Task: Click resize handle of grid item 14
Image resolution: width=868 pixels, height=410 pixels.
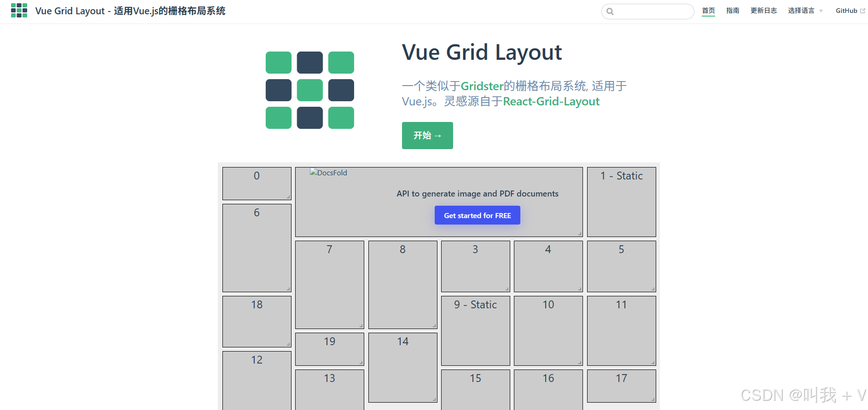Action: click(x=434, y=399)
